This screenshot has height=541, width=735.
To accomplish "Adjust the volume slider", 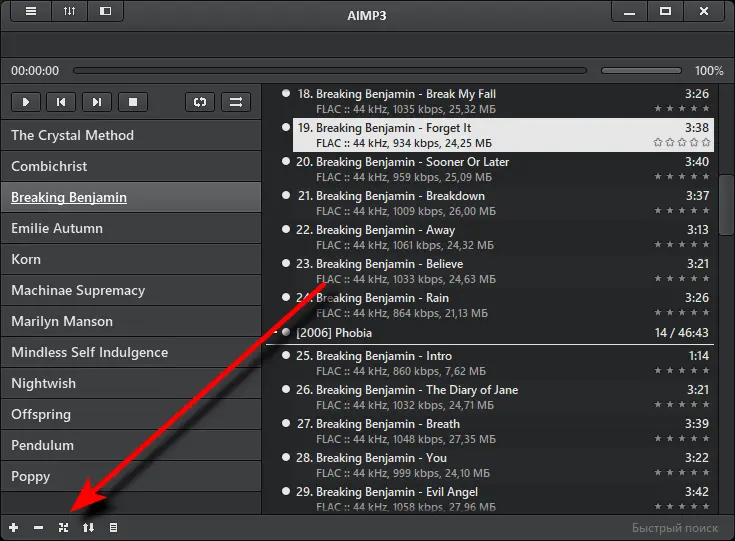I will click(641, 70).
